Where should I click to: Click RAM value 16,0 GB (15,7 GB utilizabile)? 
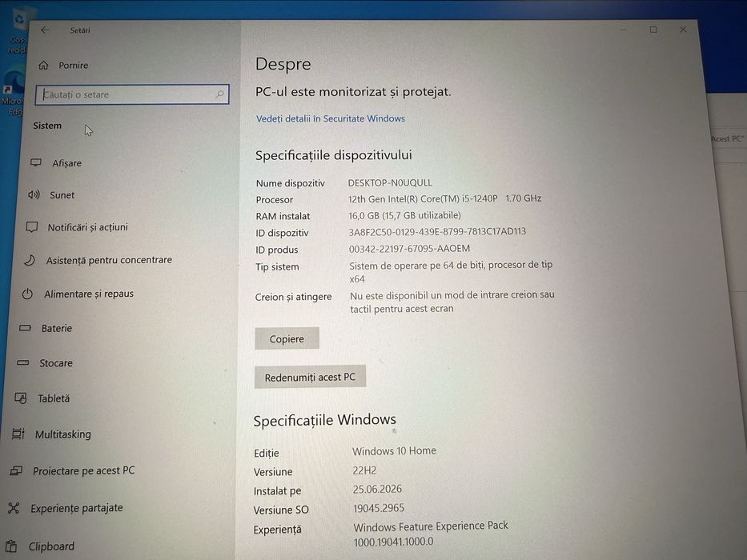[405, 215]
